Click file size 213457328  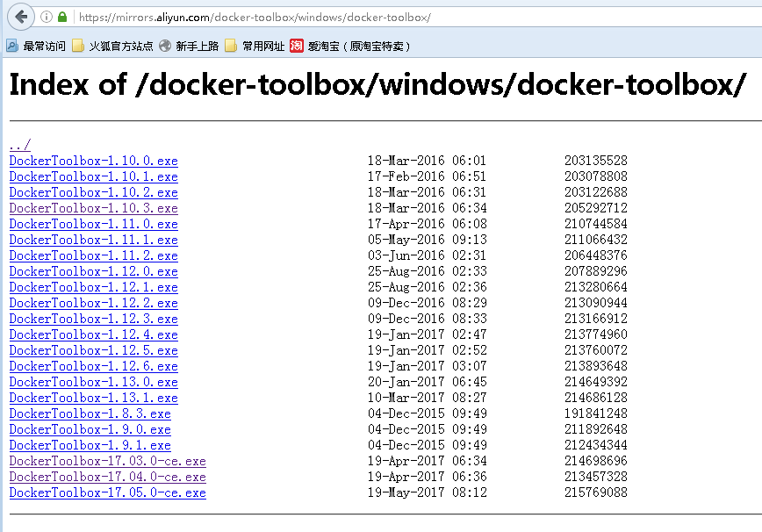(596, 476)
